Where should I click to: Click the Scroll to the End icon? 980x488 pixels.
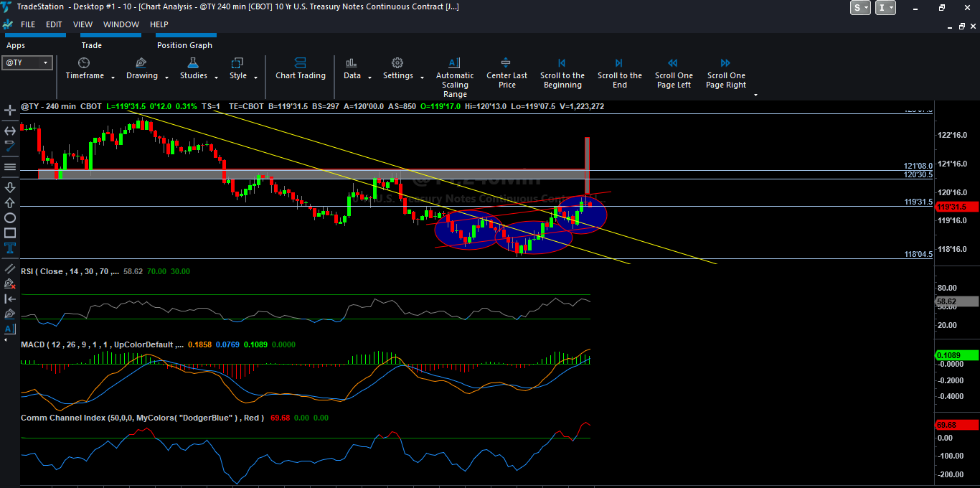pyautogui.click(x=619, y=63)
